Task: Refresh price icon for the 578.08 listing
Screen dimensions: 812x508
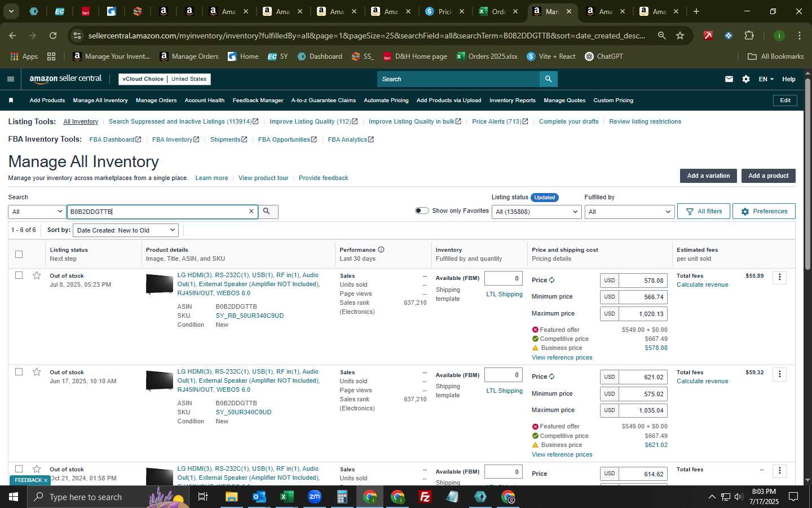Action: click(551, 280)
